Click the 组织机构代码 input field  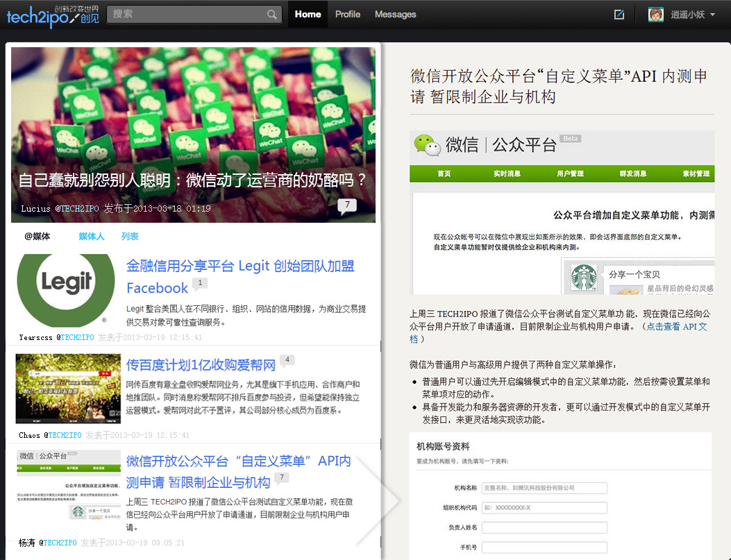pyautogui.click(x=544, y=507)
